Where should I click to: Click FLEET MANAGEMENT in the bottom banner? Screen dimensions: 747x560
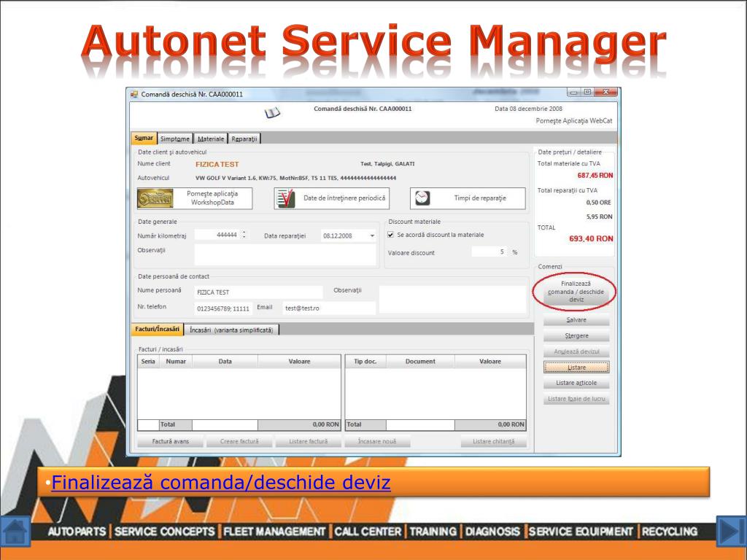tap(274, 532)
